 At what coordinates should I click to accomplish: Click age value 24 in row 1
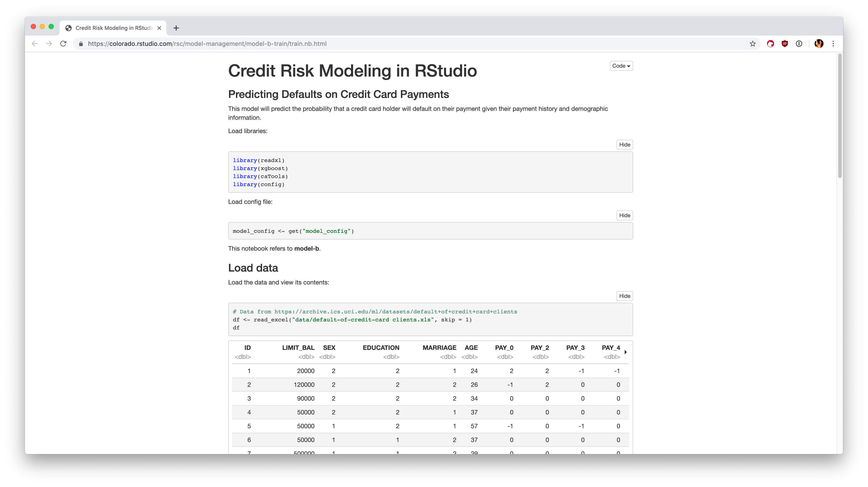point(474,371)
